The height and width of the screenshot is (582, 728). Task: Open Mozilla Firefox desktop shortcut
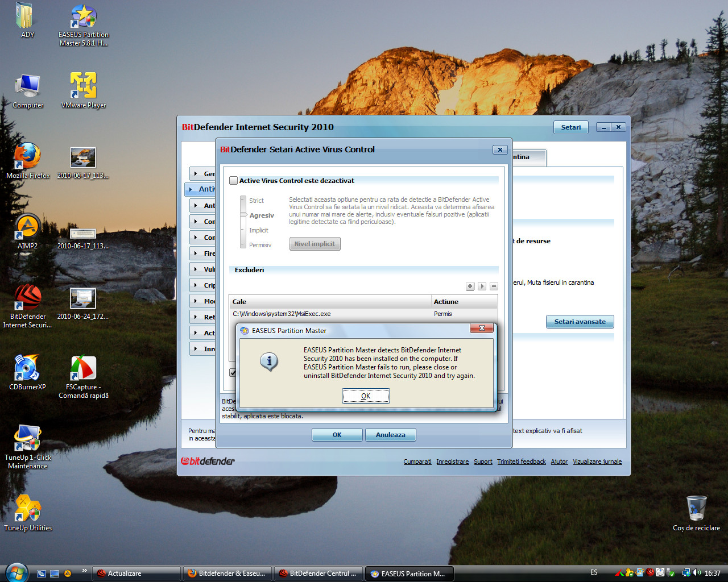[x=28, y=161]
